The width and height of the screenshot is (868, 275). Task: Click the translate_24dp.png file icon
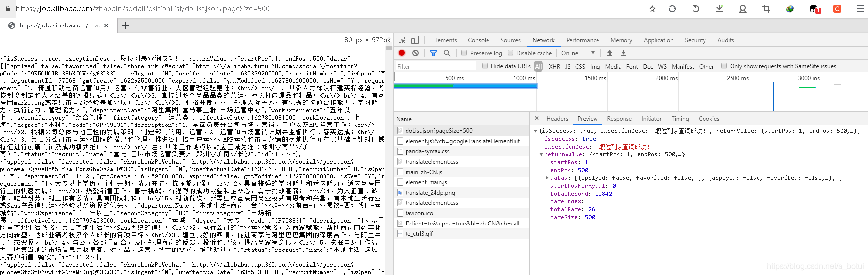point(401,193)
